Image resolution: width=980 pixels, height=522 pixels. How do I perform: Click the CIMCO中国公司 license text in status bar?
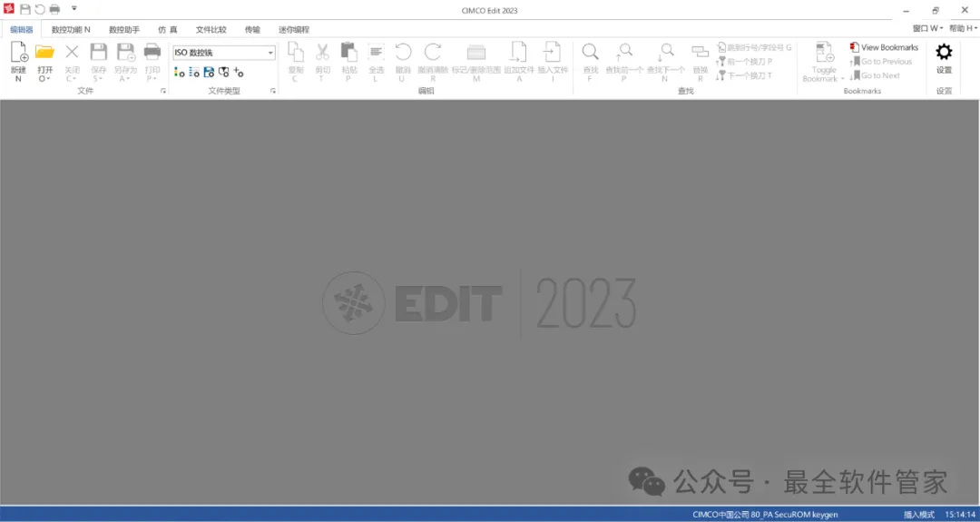point(765,515)
